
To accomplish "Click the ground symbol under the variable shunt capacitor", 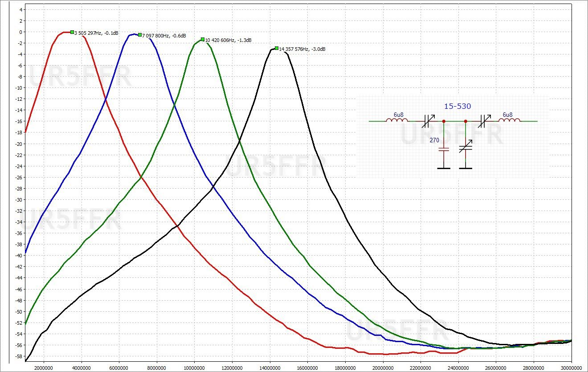I will click(465, 168).
